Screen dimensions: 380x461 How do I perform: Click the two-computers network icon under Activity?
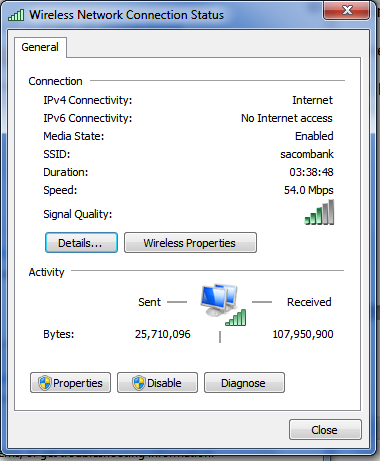pyautogui.click(x=219, y=300)
